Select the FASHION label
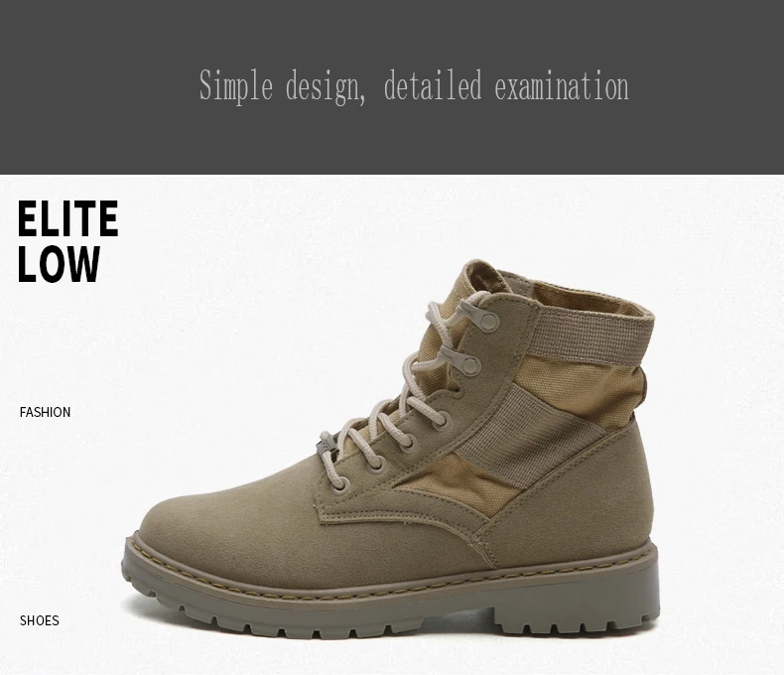This screenshot has height=675, width=784. [45, 412]
